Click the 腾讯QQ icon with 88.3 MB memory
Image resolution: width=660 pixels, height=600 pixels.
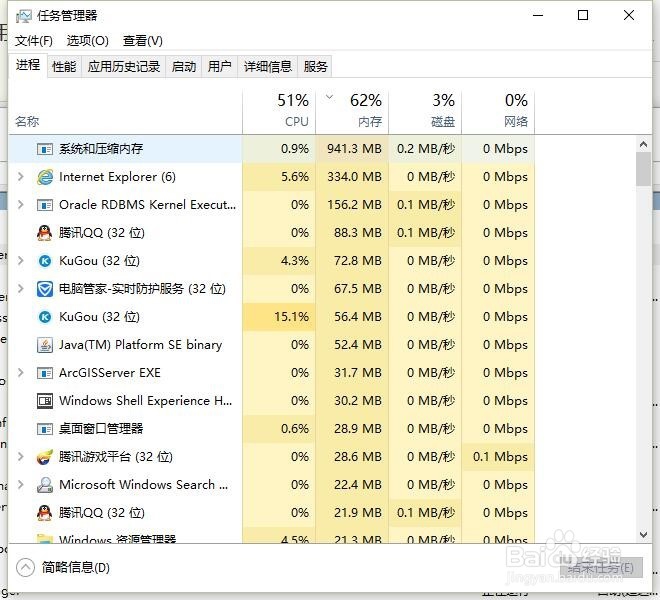(44, 232)
